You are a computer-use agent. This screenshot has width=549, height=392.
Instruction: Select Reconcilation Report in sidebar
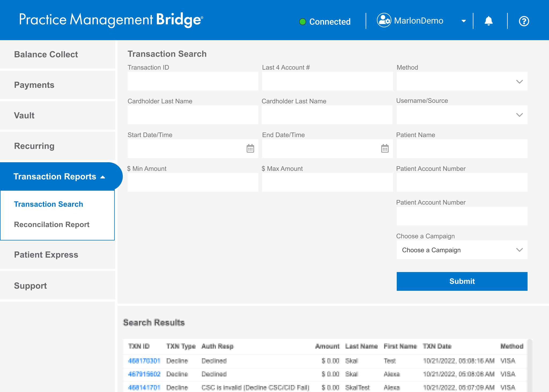coord(52,225)
